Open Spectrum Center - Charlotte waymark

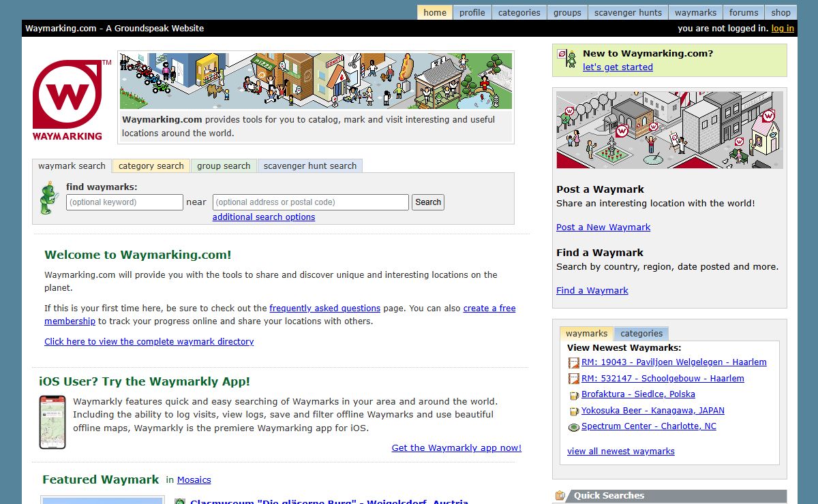[649, 426]
